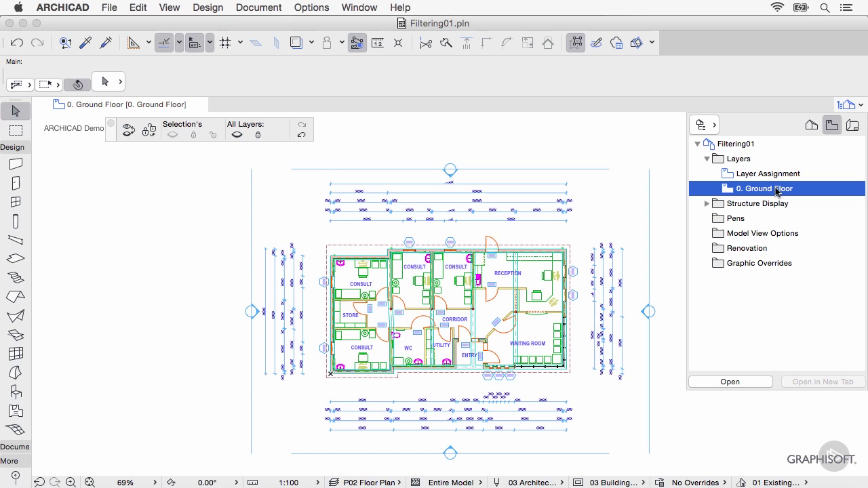Open the Options menu

pos(311,7)
